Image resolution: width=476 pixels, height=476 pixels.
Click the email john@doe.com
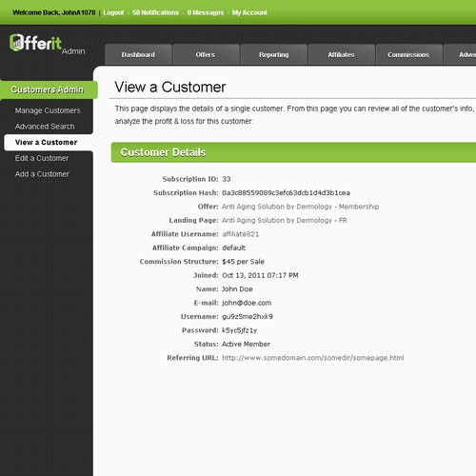coord(247,303)
